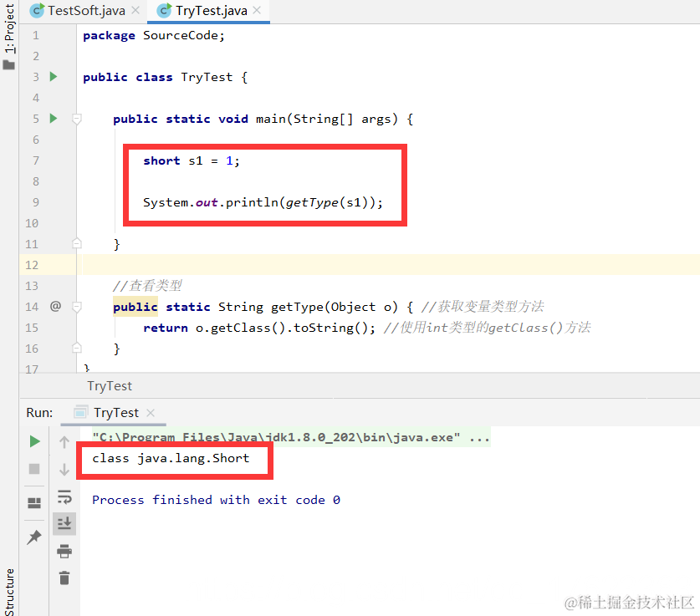The width and height of the screenshot is (700, 616).
Task: Select the TryTest.java editor tab
Action: [x=210, y=11]
